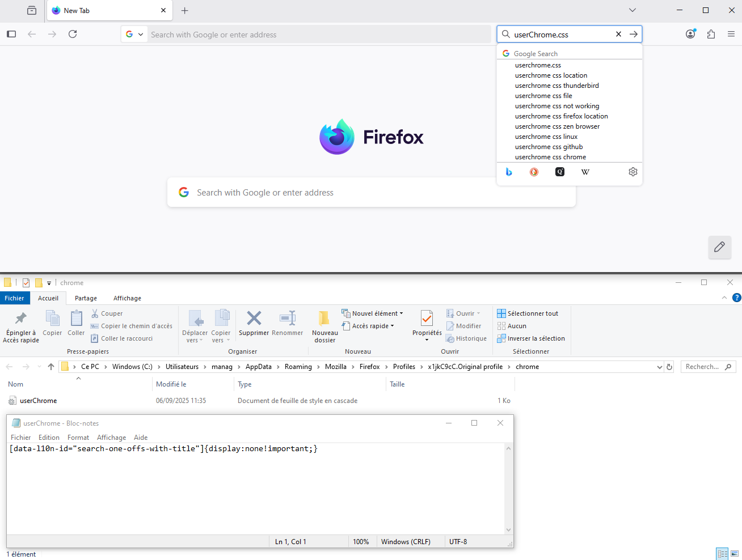Switch to Affichage ribbon tab in Explorer
This screenshot has width=742, height=560.
click(x=127, y=298)
